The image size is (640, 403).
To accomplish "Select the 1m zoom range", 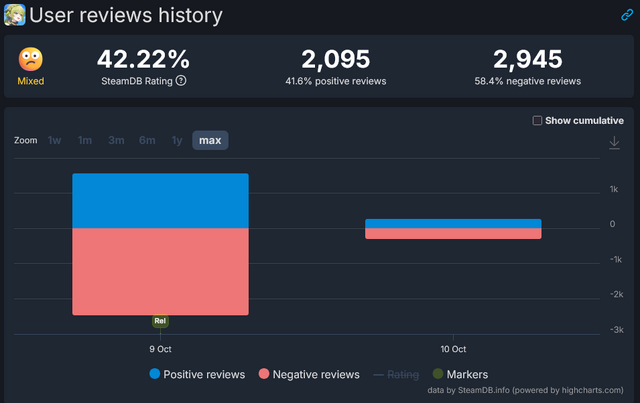I will point(85,140).
